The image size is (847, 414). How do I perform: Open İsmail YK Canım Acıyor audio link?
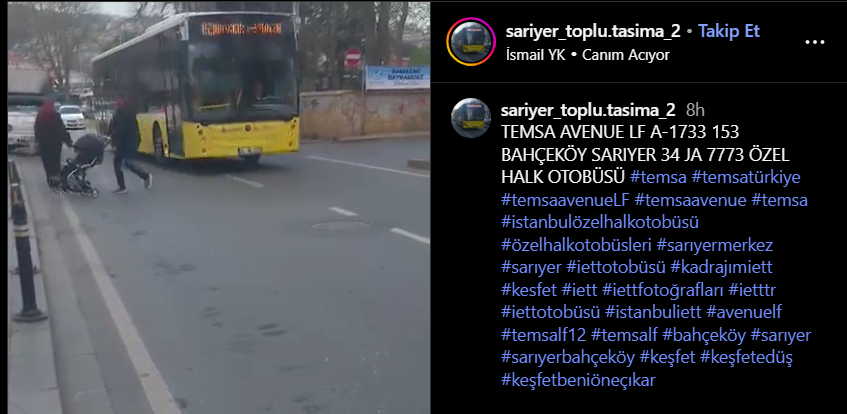[588, 55]
